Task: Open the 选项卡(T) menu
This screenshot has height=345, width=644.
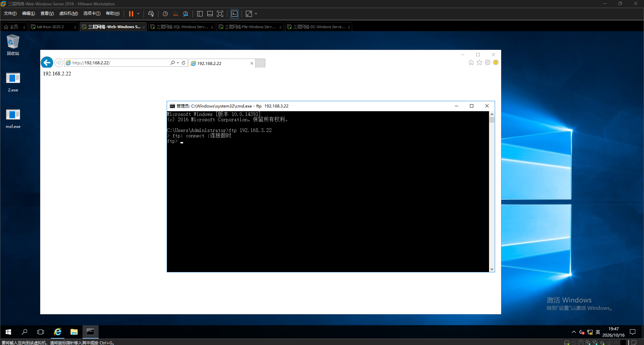Action: tap(92, 13)
